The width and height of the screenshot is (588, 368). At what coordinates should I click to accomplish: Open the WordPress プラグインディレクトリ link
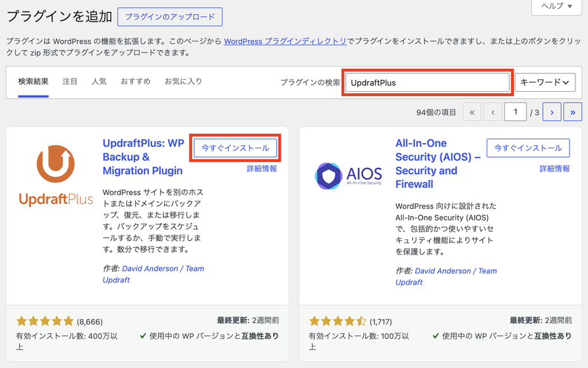[285, 41]
